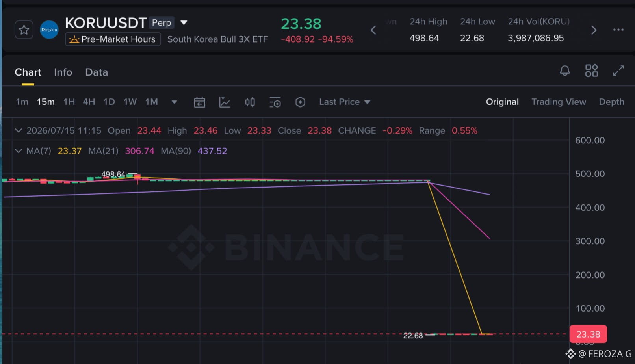
Task: Select the 1W timeframe
Action: pyautogui.click(x=130, y=102)
